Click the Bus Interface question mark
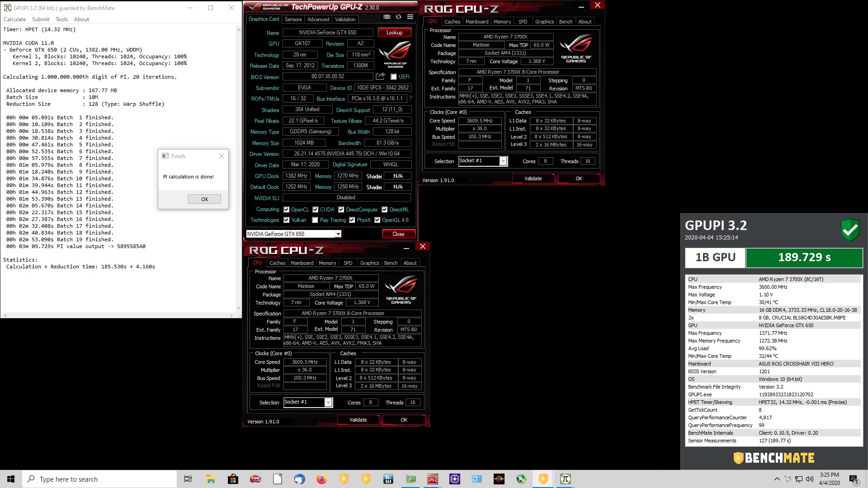The width and height of the screenshot is (868, 488). tap(410, 99)
